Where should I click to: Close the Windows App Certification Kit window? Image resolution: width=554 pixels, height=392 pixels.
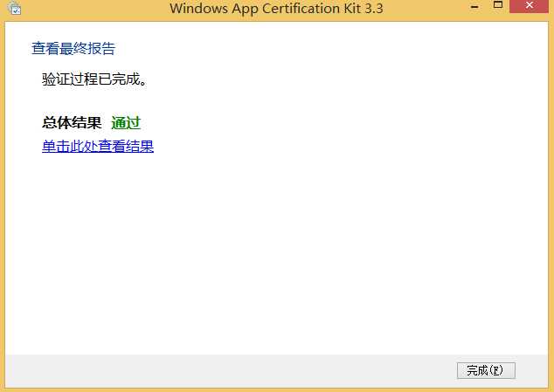click(x=529, y=5)
